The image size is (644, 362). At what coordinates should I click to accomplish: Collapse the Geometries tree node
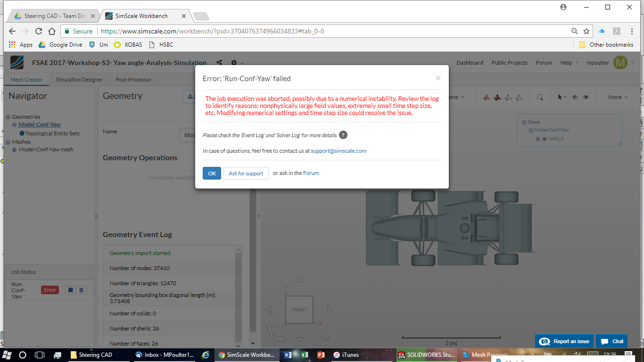8,117
